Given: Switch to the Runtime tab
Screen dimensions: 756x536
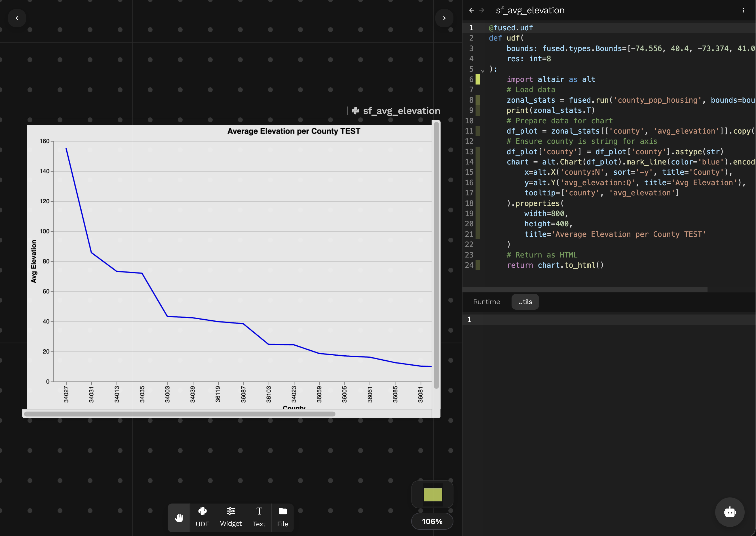Looking at the screenshot, I should tap(486, 302).
